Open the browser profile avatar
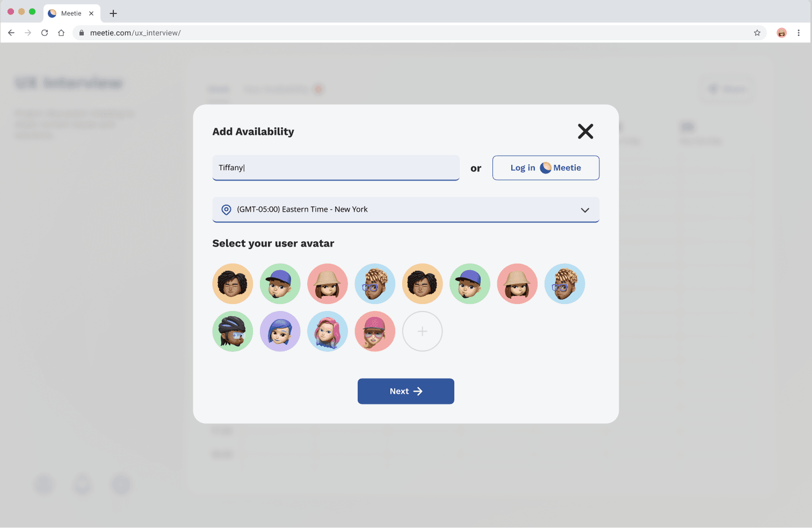The width and height of the screenshot is (812, 528). coord(782,33)
